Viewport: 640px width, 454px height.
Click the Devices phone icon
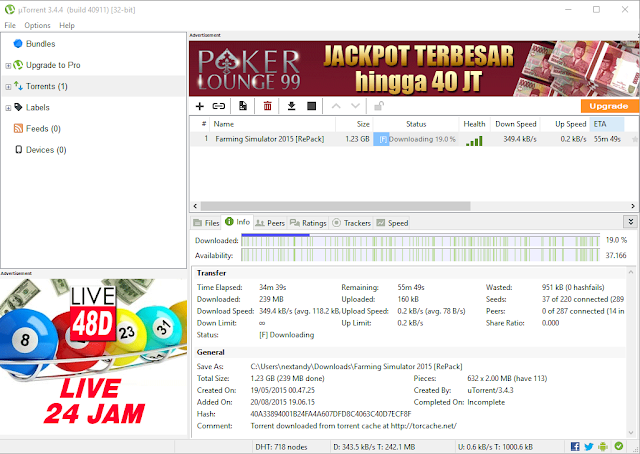tap(18, 150)
